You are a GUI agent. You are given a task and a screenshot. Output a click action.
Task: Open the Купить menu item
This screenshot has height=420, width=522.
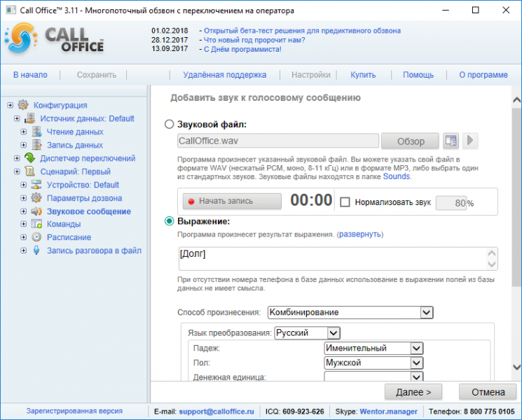363,75
